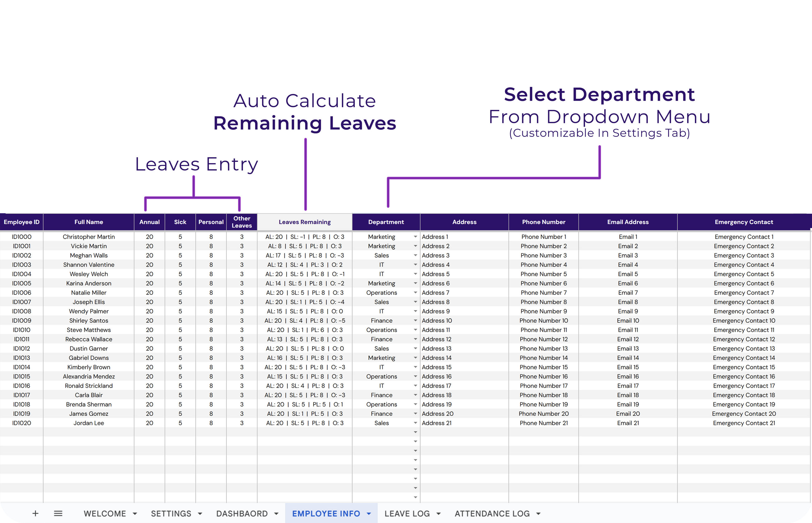This screenshot has width=812, height=523.
Task: Open the SETTINGS tab arrow menu
Action: click(200, 514)
